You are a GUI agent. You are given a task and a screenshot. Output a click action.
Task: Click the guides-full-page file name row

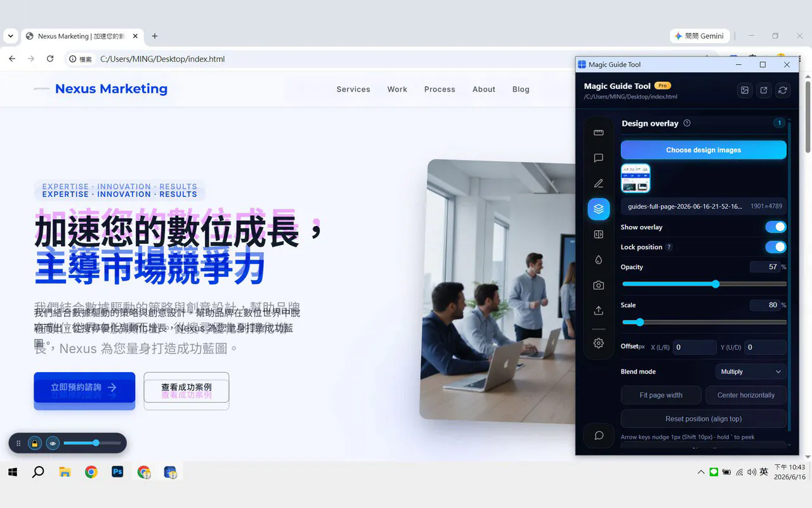(x=704, y=206)
